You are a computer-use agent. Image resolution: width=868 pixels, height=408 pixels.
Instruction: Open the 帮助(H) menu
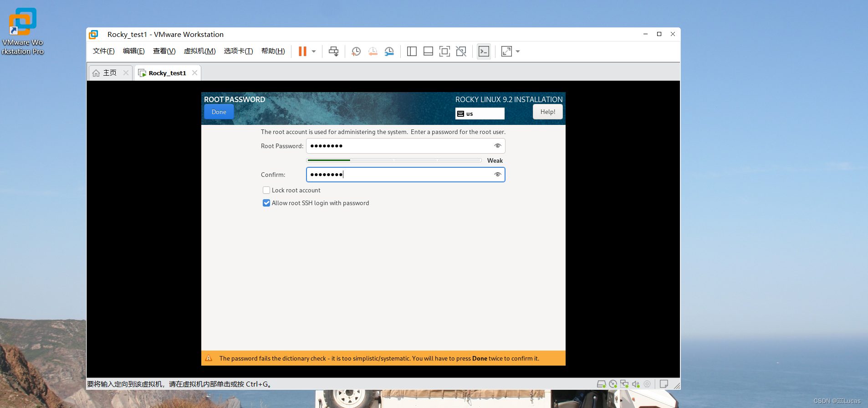tap(273, 51)
